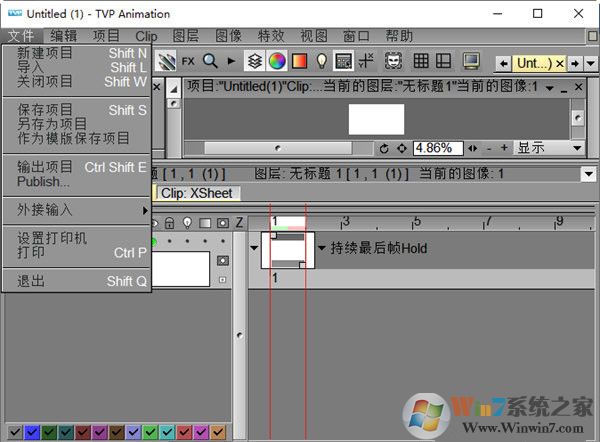This screenshot has width=600, height=442.
Task: Open the red gradient panel icon
Action: click(299, 61)
